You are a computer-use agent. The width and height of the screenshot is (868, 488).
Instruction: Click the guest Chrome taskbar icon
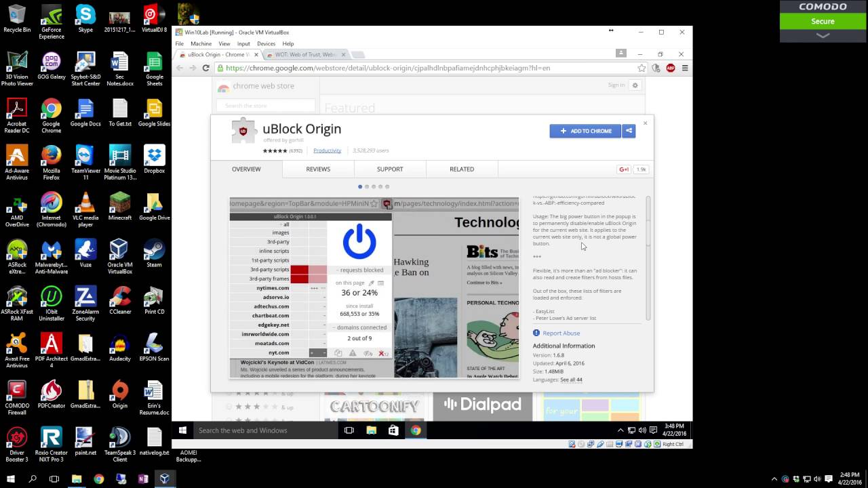[416, 430]
